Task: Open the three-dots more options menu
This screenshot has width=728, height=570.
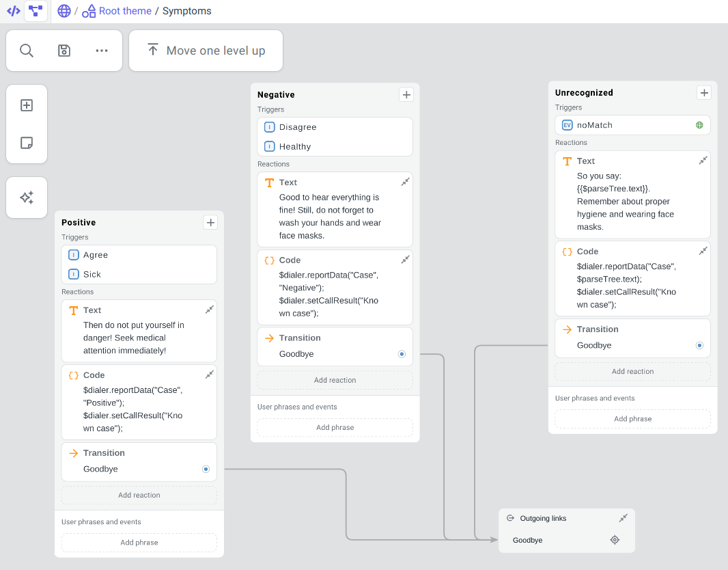Action: (102, 51)
